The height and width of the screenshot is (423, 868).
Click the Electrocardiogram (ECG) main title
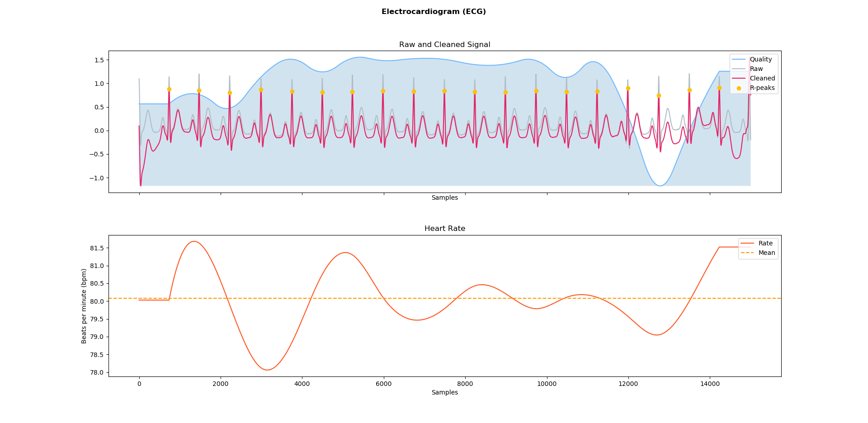pyautogui.click(x=434, y=11)
